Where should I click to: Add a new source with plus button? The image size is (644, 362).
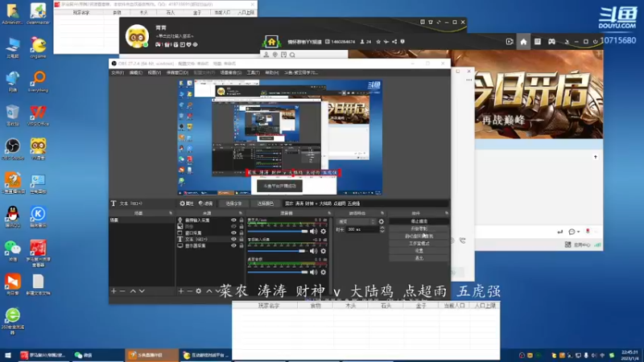point(180,291)
